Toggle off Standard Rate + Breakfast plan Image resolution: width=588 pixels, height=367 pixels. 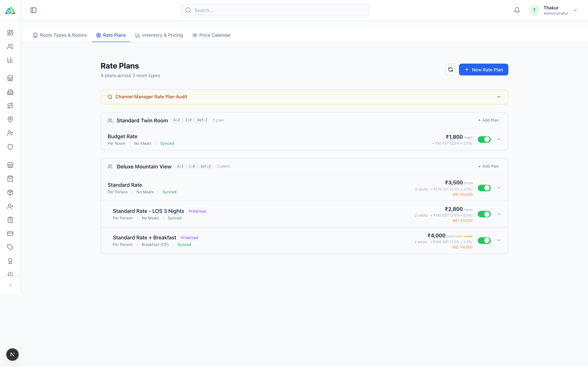pos(484,241)
